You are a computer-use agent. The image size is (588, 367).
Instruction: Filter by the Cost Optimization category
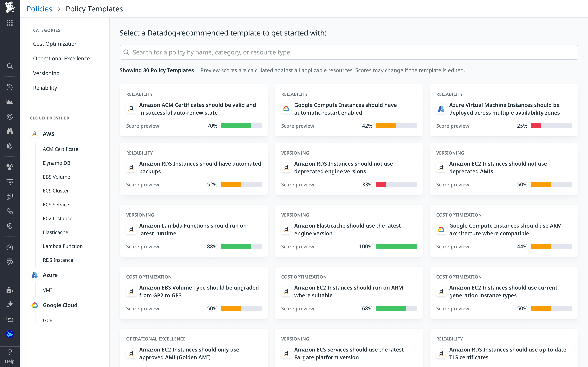(x=55, y=44)
